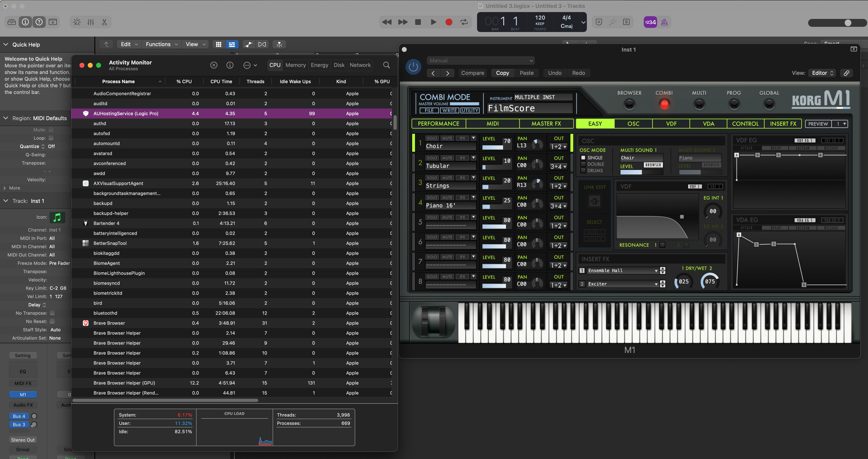Toggle the metronome click icon
The image size is (868, 459).
pyautogui.click(x=664, y=22)
